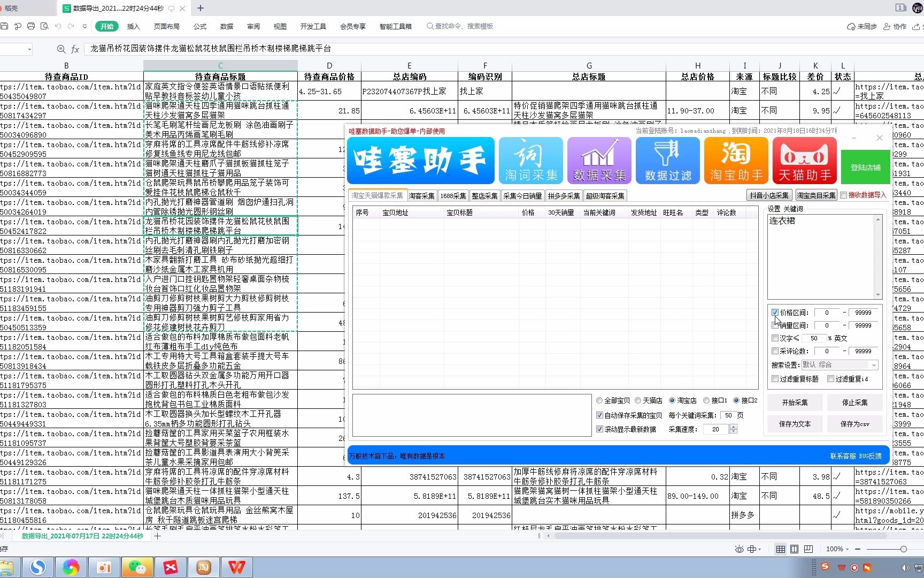
Task: Click the 淘宝类目采集 button
Action: pyautogui.click(x=816, y=195)
